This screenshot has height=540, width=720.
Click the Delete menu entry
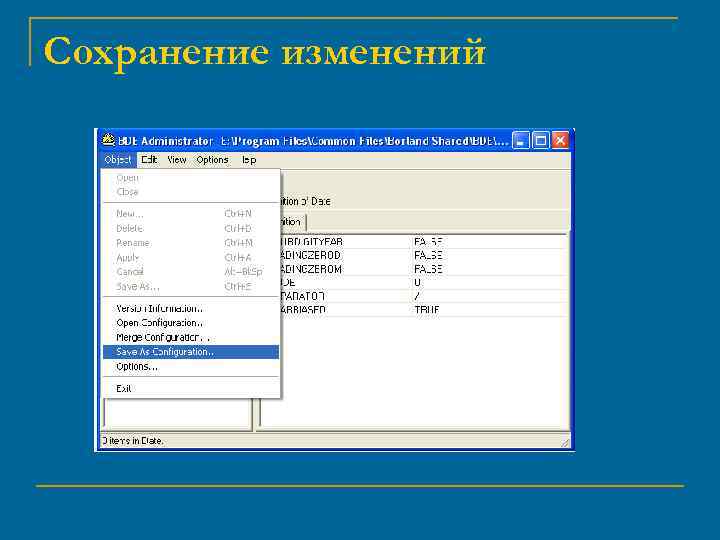[191, 228]
